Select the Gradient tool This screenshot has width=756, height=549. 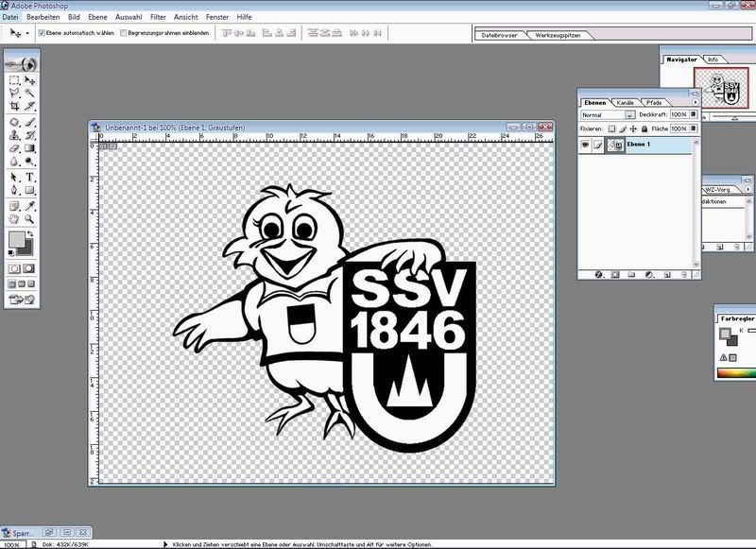[x=29, y=148]
